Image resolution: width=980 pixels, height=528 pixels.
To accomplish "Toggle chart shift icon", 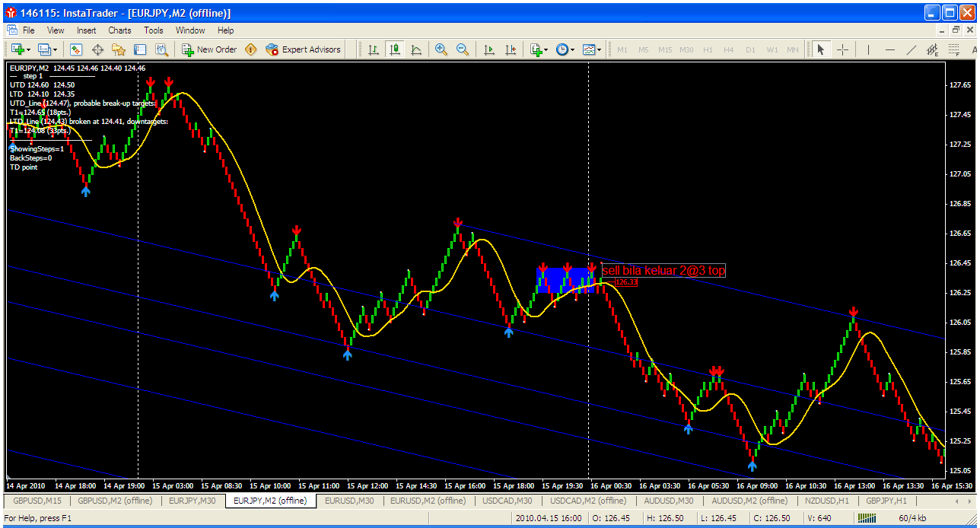I will click(511, 49).
